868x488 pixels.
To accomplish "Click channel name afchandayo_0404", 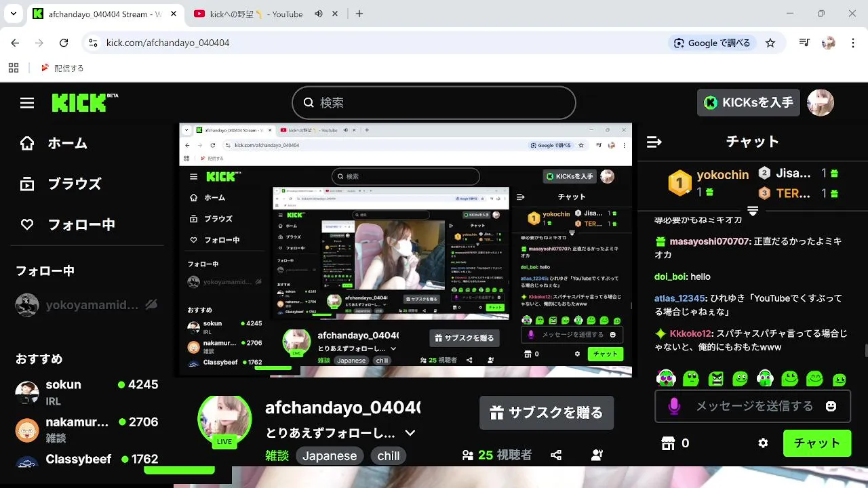I will 342,408.
